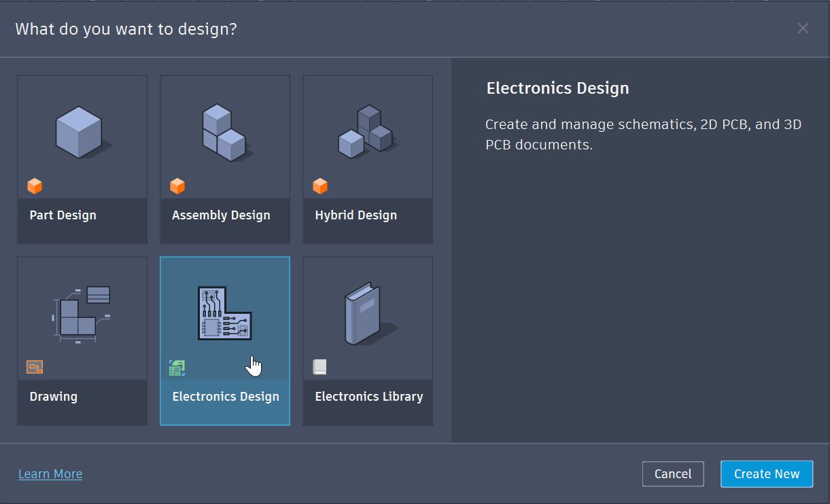Click the green PCB badge on Electronics Design
Screen dimensions: 830x504
pos(177,367)
